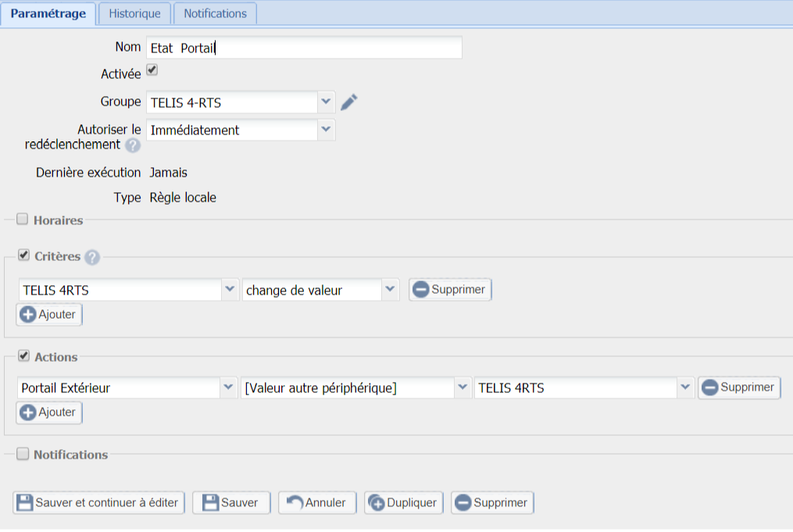Remove the TELIS 4RTS criterion row

[x=450, y=290]
